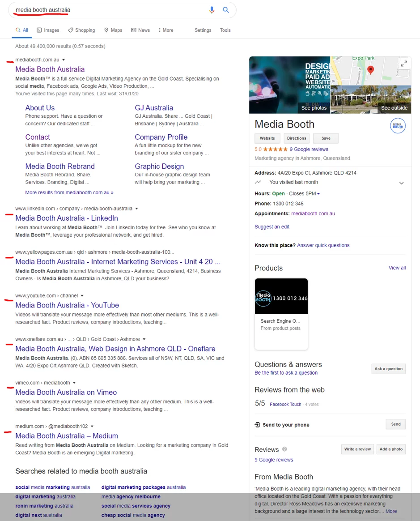
Task: Open the Media Booth Australia – Medium result
Action: 67,436
